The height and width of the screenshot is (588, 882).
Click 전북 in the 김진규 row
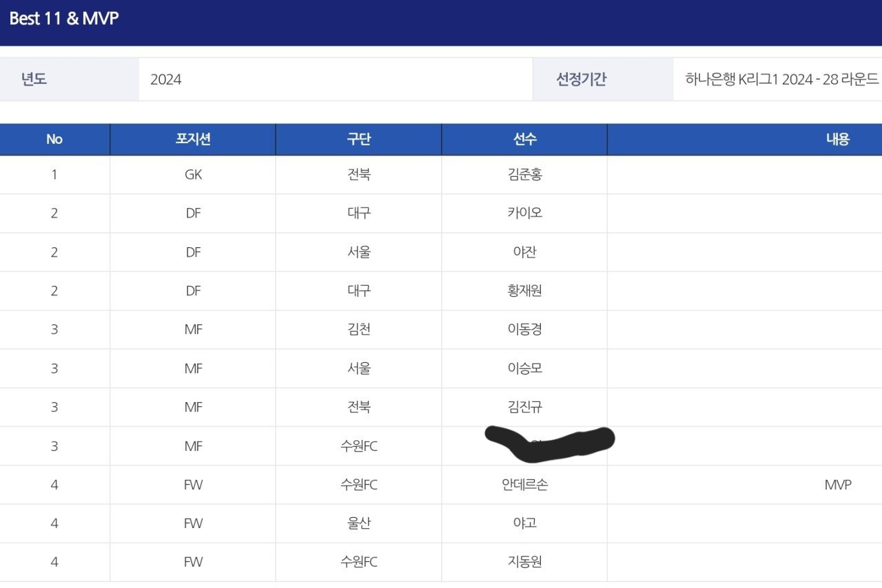point(358,407)
